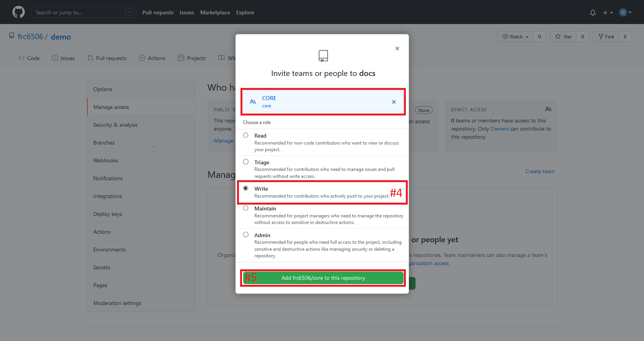Switch to the repository Pull requests tab
The image size is (644, 341).
point(107,58)
